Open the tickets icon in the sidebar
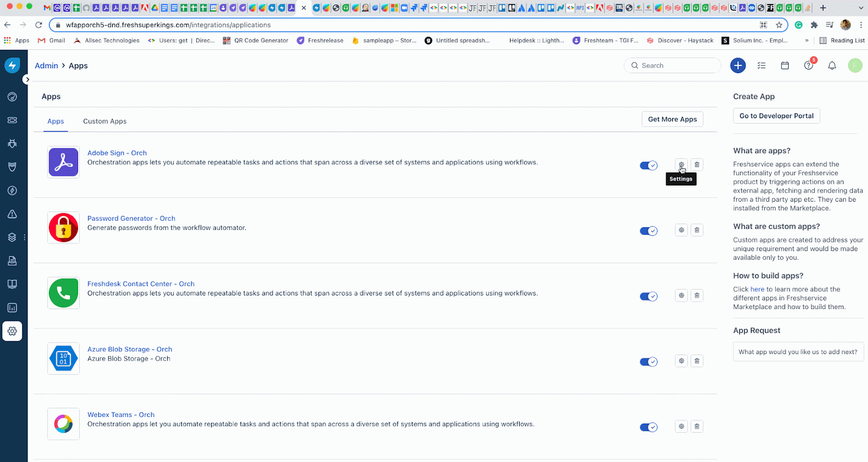Viewport: 868px width, 462px height. (12, 120)
